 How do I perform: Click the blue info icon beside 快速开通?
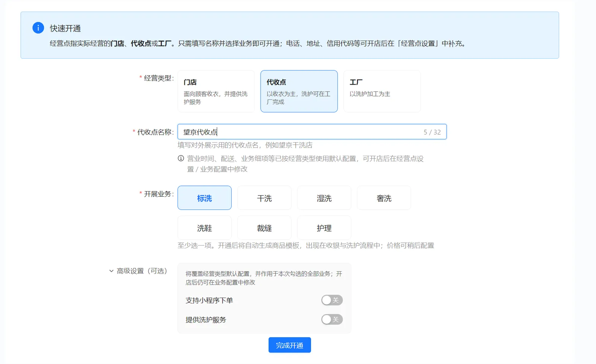(x=38, y=28)
